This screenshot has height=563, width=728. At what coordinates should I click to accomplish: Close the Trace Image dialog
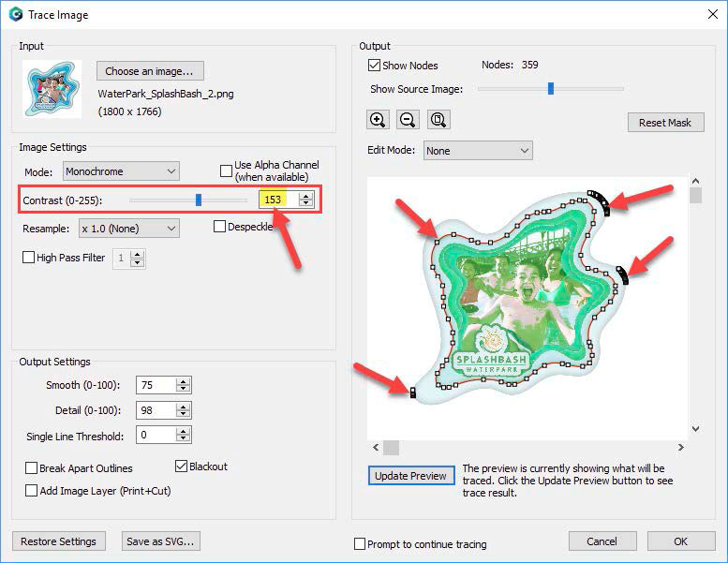pos(713,14)
